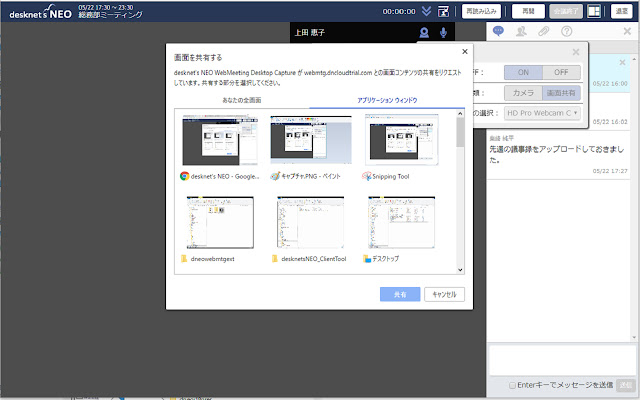Viewport: 640px width, 400px height.
Task: Click the 再開 button
Action: 528,11
